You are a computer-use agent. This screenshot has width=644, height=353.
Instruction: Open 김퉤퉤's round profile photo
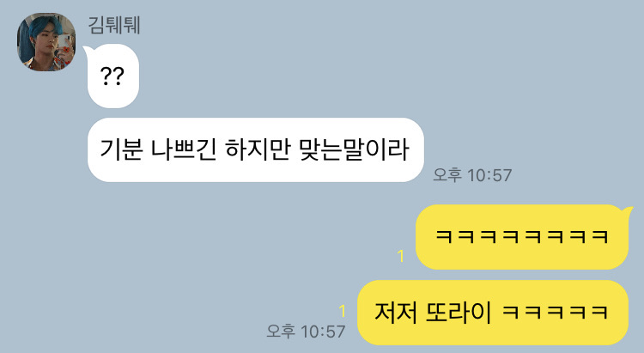pos(46,42)
